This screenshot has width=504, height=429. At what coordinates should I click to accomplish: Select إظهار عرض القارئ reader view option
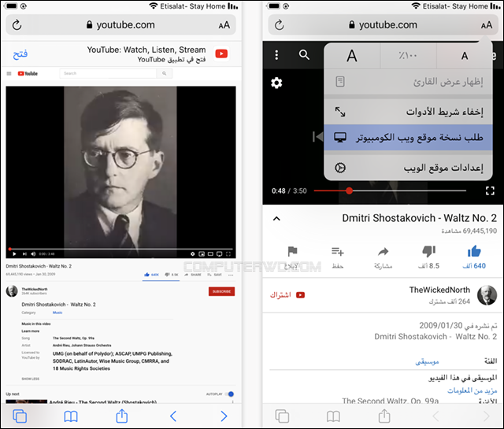click(408, 82)
